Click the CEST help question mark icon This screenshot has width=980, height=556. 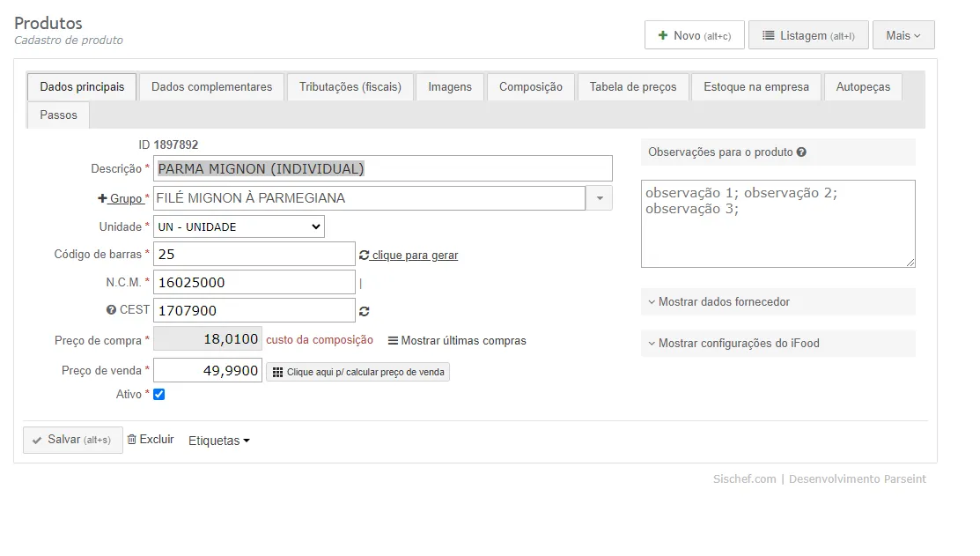pyautogui.click(x=111, y=310)
